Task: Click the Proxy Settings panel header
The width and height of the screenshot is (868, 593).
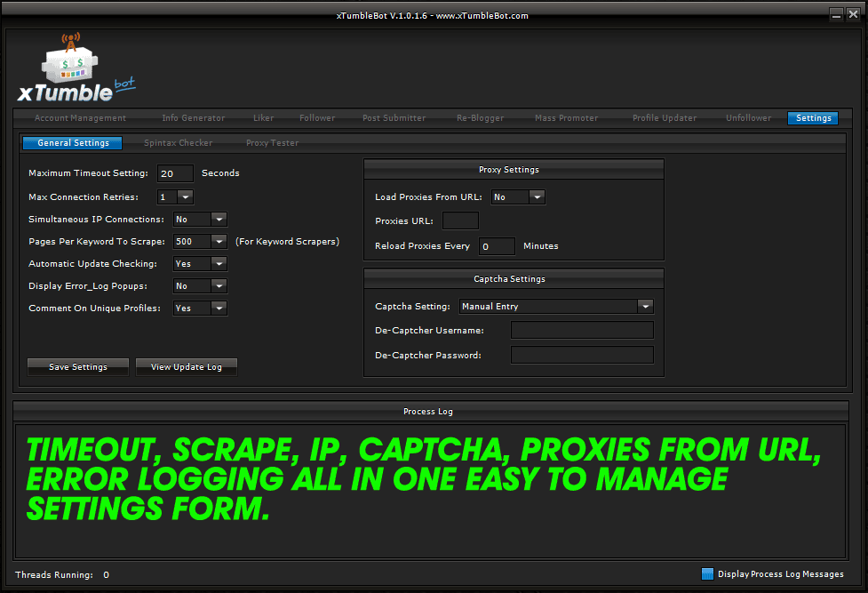Action: tap(514, 170)
